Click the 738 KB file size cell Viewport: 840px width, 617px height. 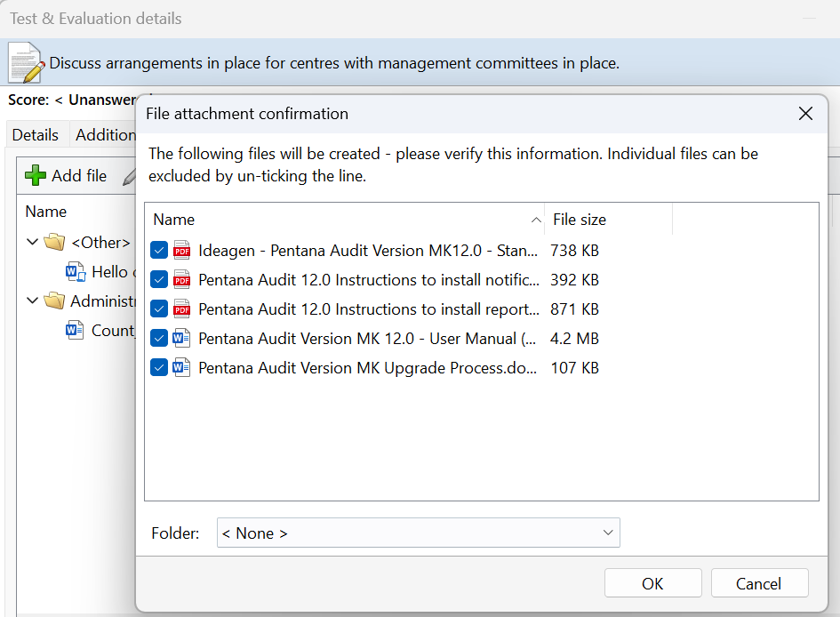pos(575,250)
